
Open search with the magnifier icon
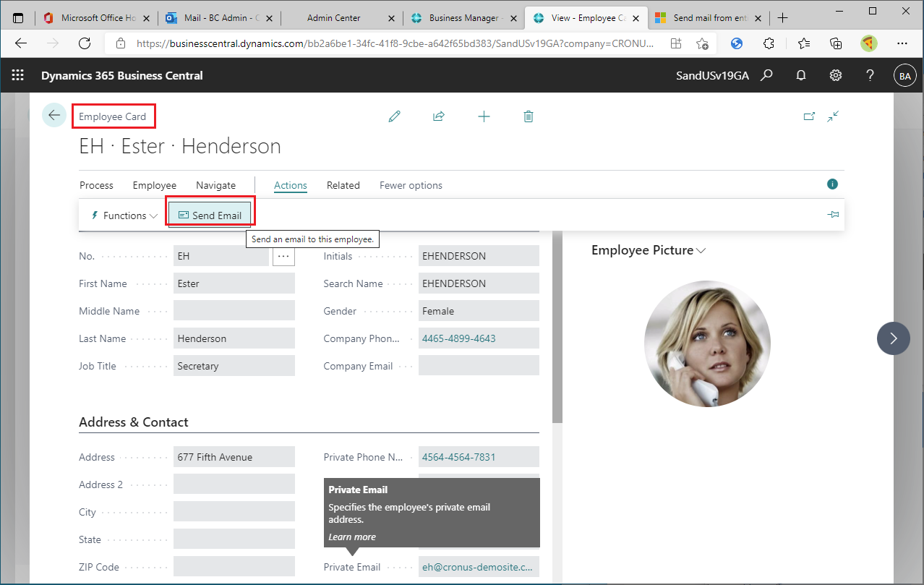(766, 74)
